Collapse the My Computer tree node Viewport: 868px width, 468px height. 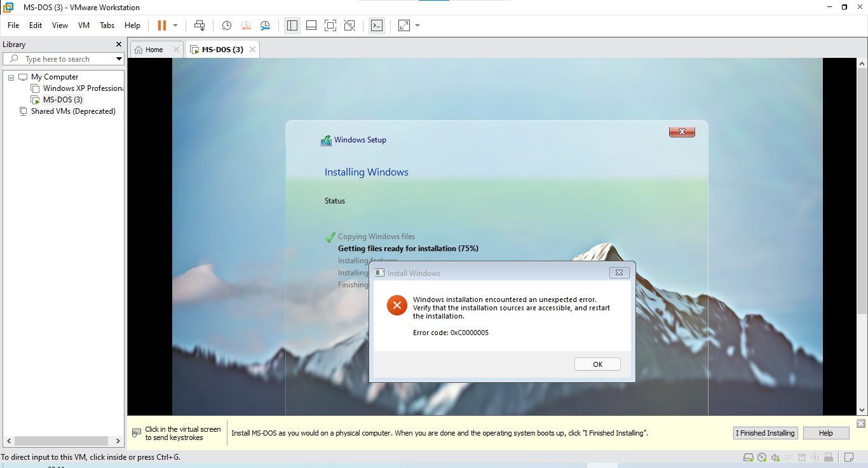click(x=11, y=77)
